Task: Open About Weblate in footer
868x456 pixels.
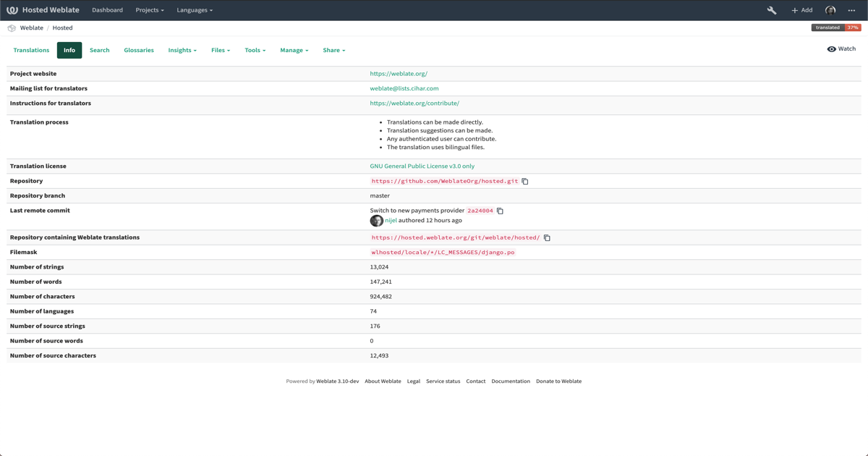Action: coord(383,381)
